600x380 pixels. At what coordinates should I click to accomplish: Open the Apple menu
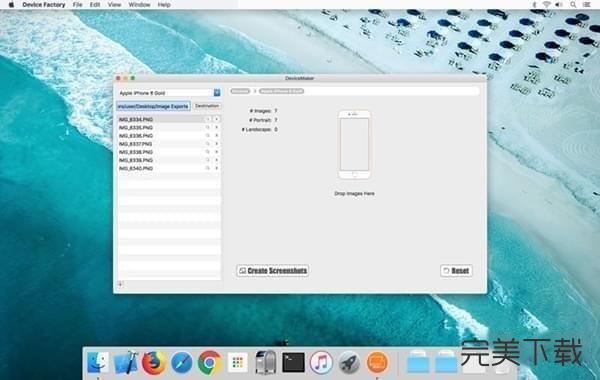[11, 5]
